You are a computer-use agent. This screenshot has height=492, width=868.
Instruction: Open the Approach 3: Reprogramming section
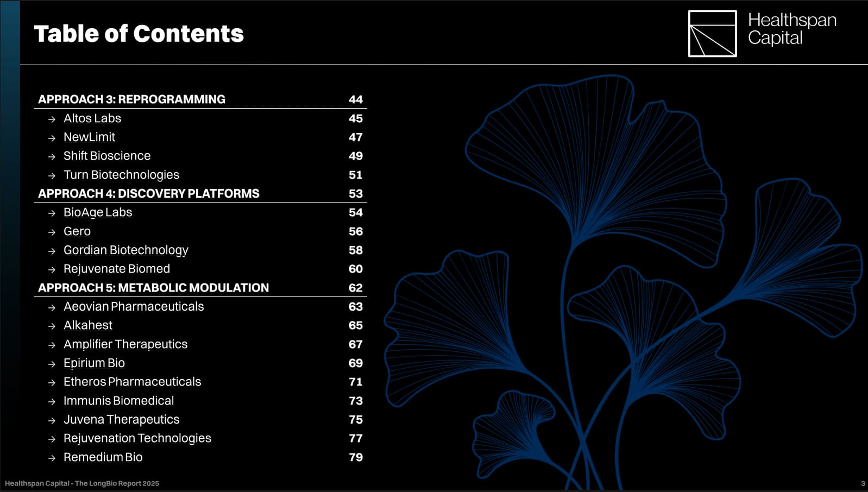(131, 99)
